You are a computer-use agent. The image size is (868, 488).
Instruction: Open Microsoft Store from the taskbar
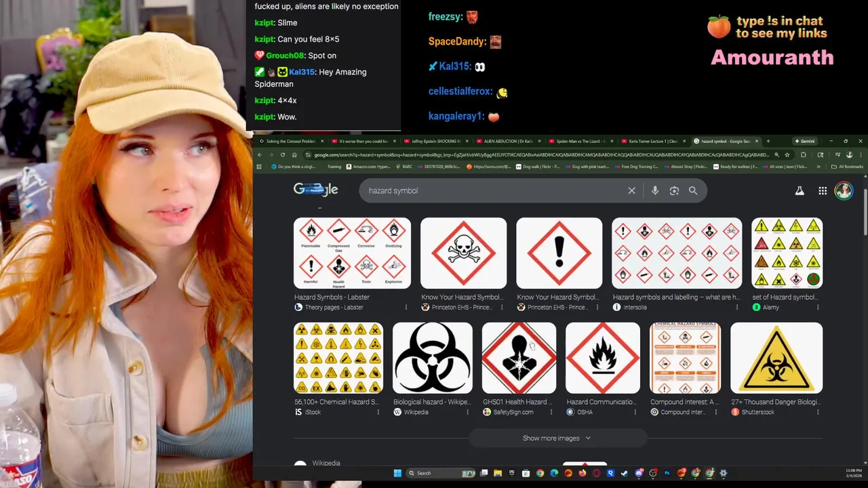pyautogui.click(x=526, y=473)
